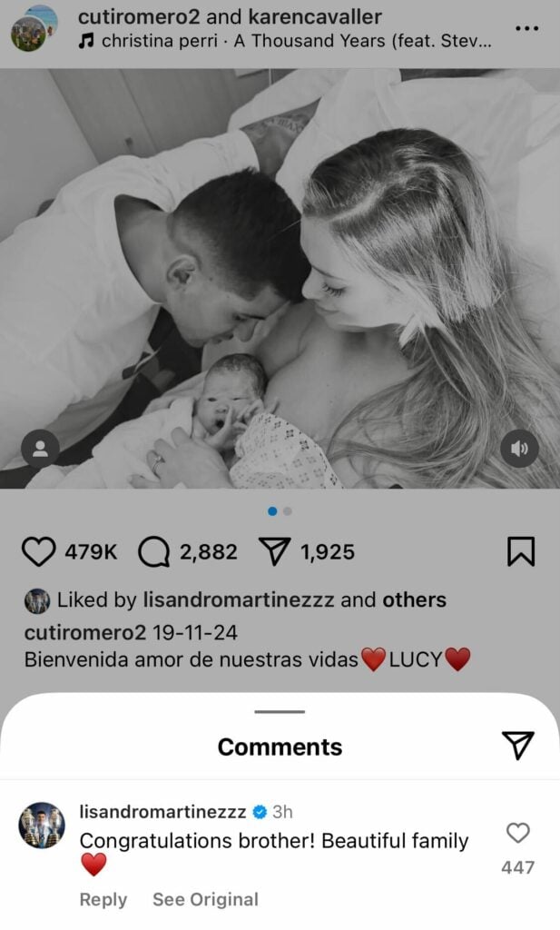Screen dimensions: 560x930
Task: Save the post with the bookmark icon
Action: (x=521, y=551)
